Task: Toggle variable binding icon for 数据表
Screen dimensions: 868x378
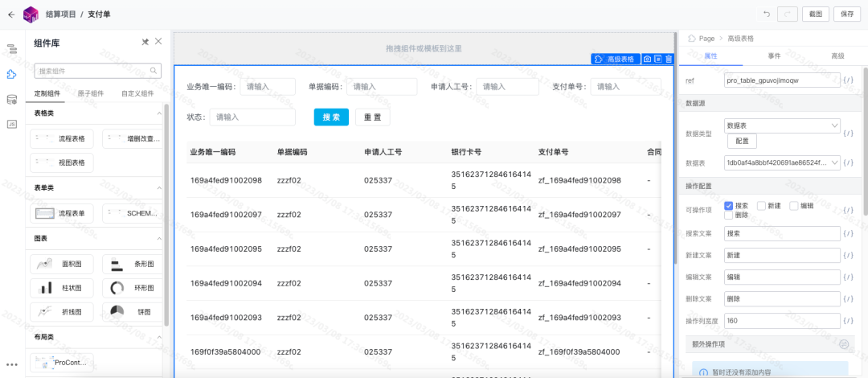Action: click(848, 163)
